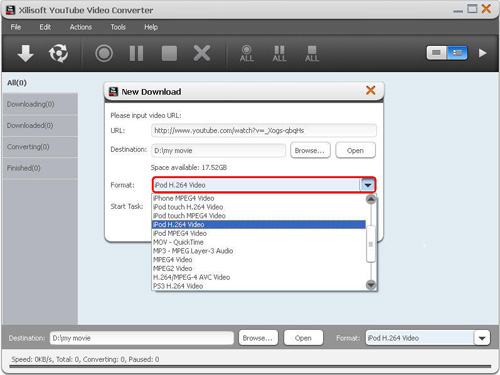
Task: Click Browse... in the bottom bar
Action: (258, 338)
